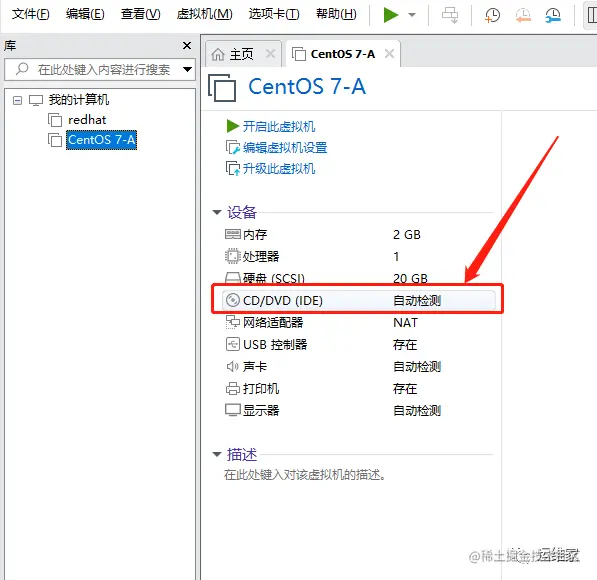Click the redhat VM icon
The image size is (597, 580).
55,120
